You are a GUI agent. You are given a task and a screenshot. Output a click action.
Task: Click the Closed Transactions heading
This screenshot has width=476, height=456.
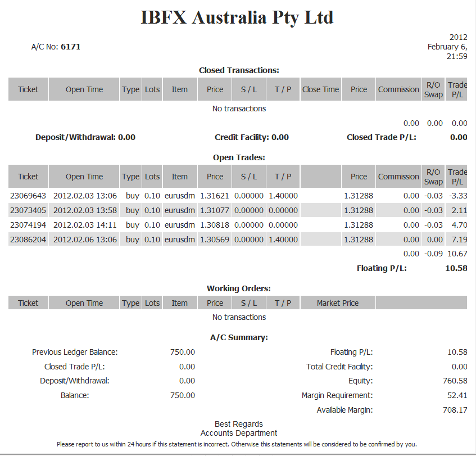[x=239, y=70]
